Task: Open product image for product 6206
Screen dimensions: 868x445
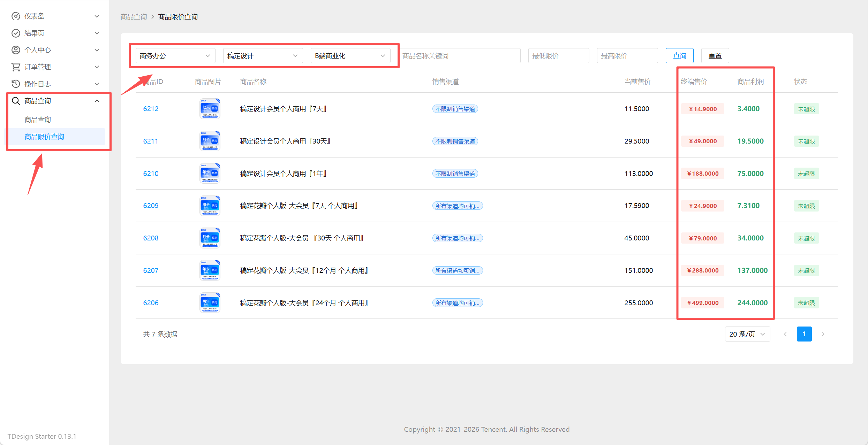Action: coord(210,303)
